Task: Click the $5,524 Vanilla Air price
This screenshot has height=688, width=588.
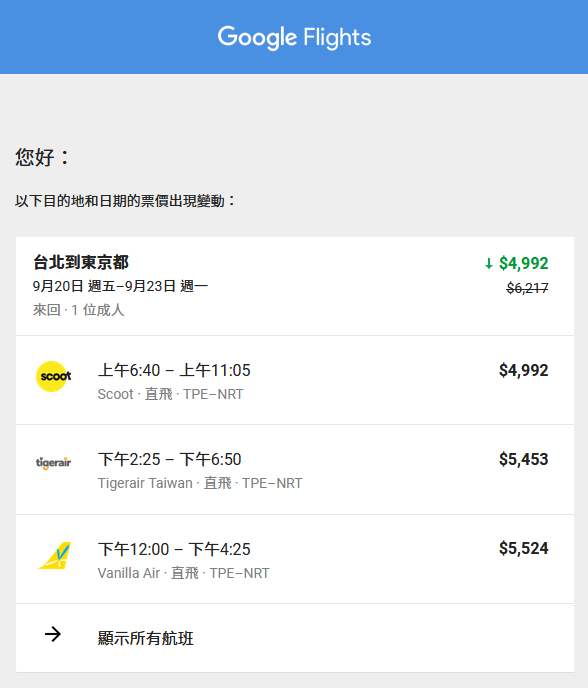Action: (x=523, y=548)
